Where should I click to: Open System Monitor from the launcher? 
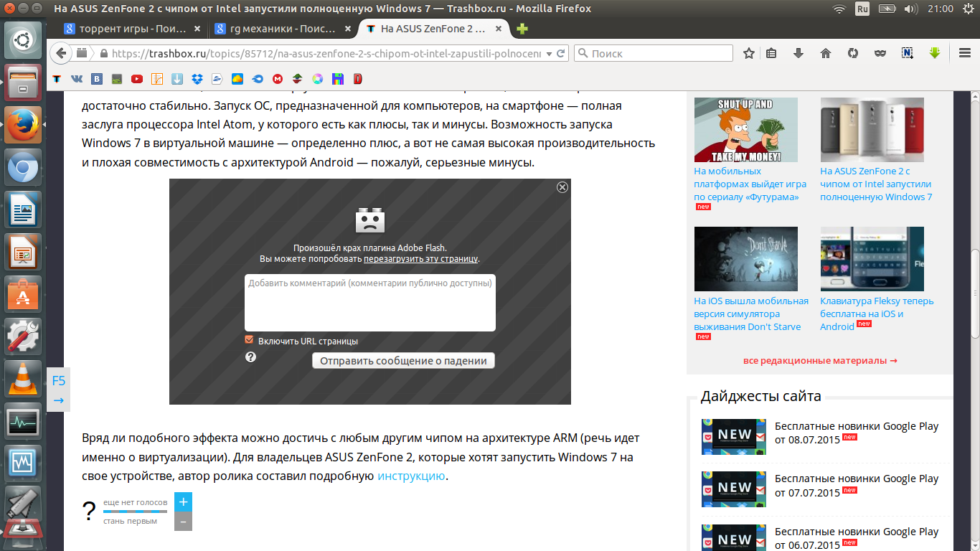[23, 421]
